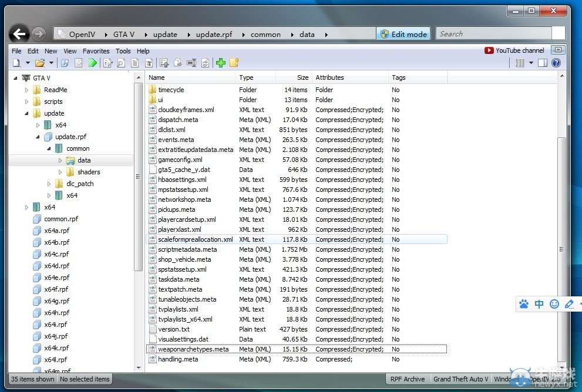Click the text 'T' document toolbar icon

click(149, 63)
